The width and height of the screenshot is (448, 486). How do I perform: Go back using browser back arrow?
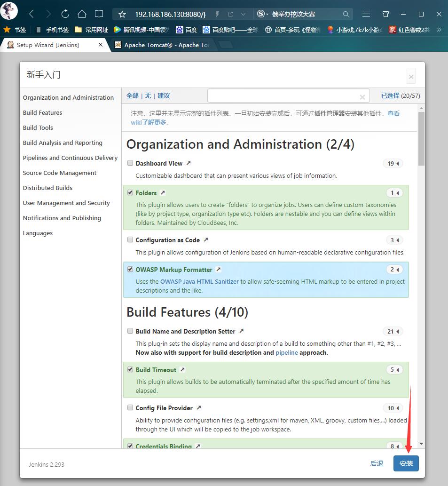31,14
